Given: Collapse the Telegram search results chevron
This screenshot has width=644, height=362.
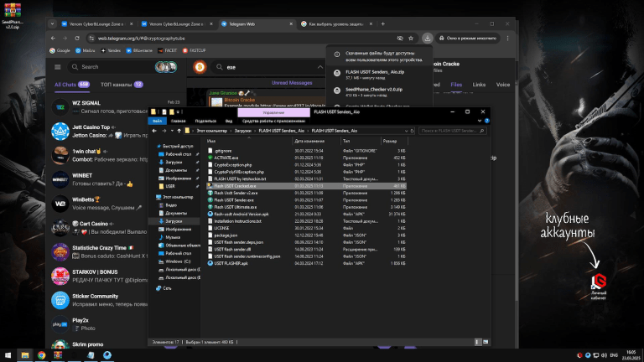Looking at the screenshot, I should [320, 67].
